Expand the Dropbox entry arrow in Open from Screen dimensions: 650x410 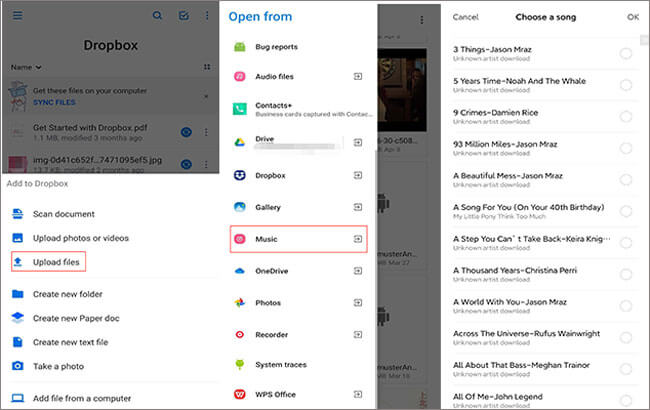click(x=358, y=175)
